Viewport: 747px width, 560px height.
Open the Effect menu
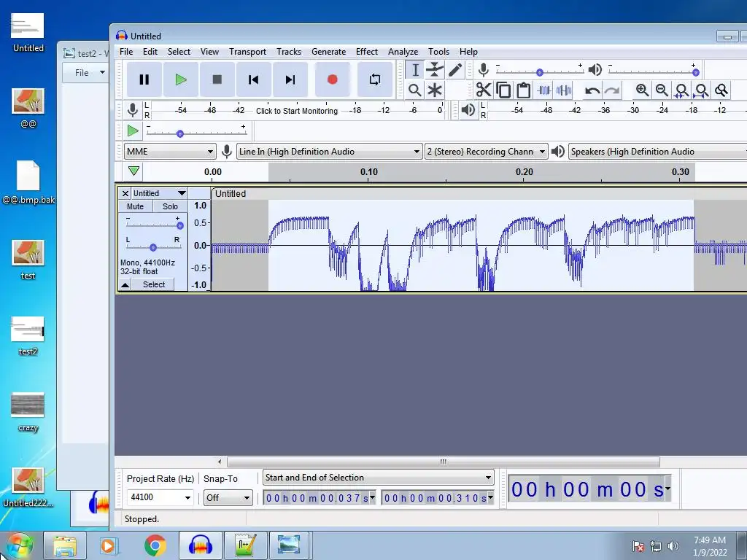[367, 52]
